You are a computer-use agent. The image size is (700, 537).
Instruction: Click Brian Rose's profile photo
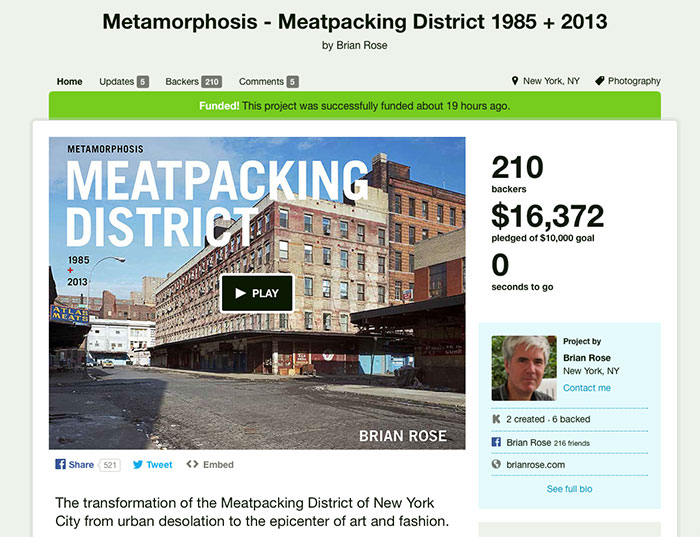524,368
